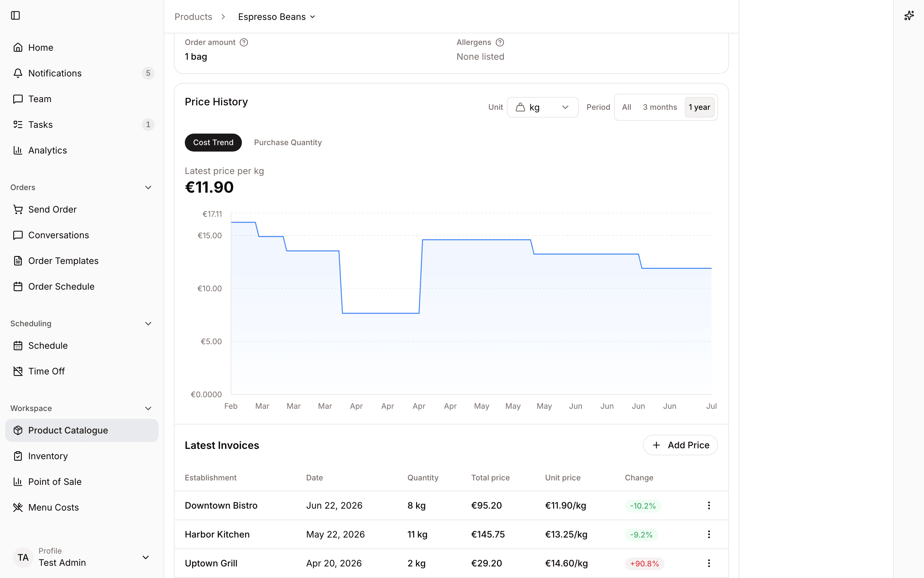The height and width of the screenshot is (578, 924).
Task: Click the Jun 22, 2026 date cell
Action: (334, 505)
